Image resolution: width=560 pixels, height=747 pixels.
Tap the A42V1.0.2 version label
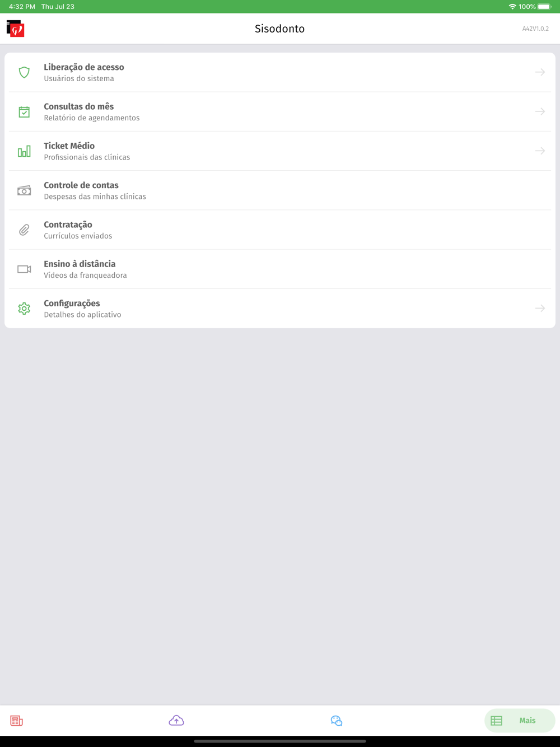[535, 29]
